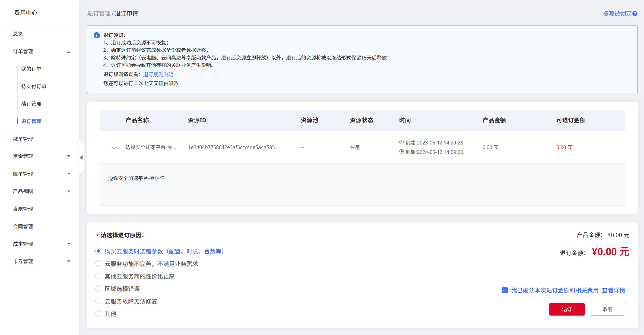Image resolution: width=644 pixels, height=335 pixels.
Task: Collapse the sidebar with the arrow handle
Action: (81, 157)
